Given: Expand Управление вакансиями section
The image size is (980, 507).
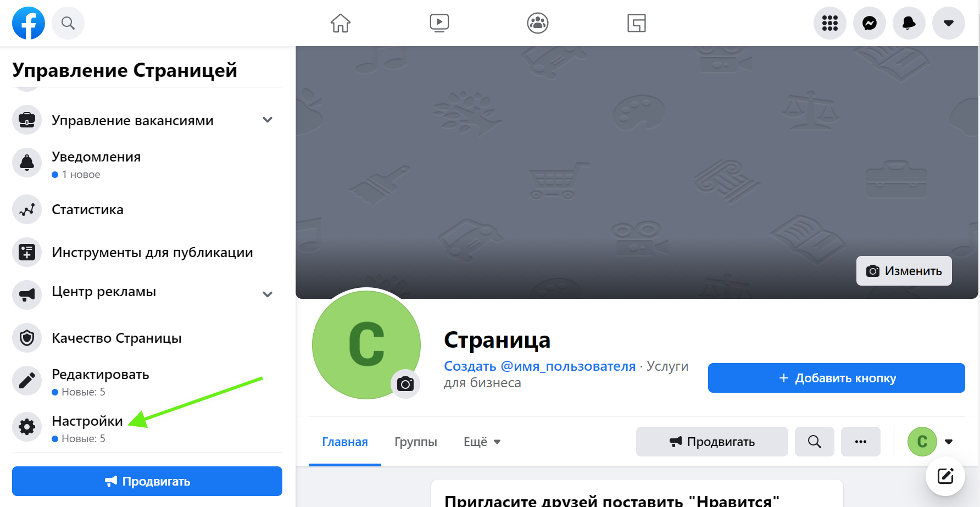Looking at the screenshot, I should point(268,120).
